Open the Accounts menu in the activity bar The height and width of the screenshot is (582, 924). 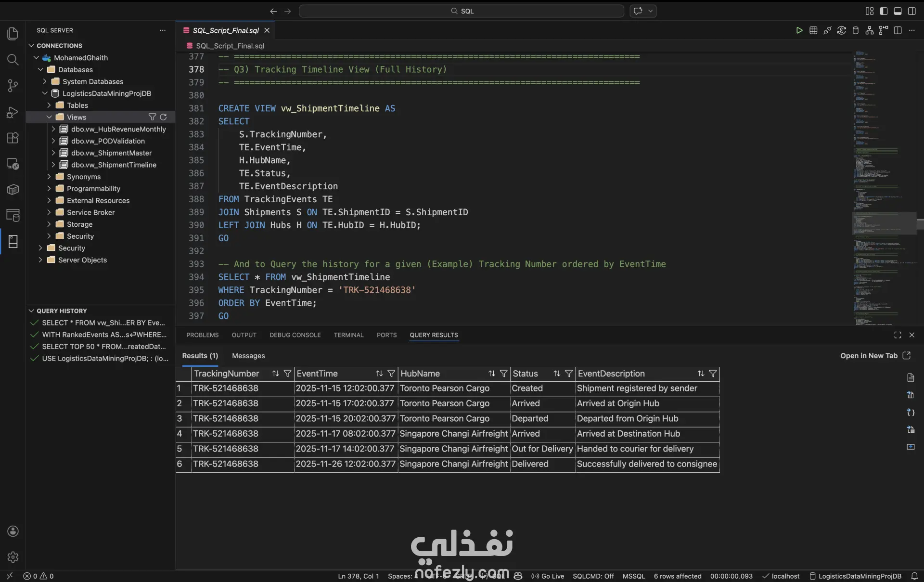coord(13,531)
